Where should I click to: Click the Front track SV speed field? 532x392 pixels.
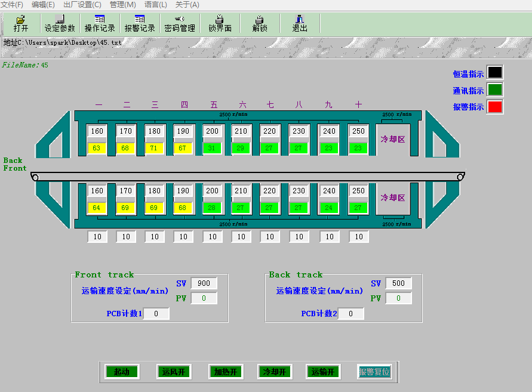coord(204,283)
